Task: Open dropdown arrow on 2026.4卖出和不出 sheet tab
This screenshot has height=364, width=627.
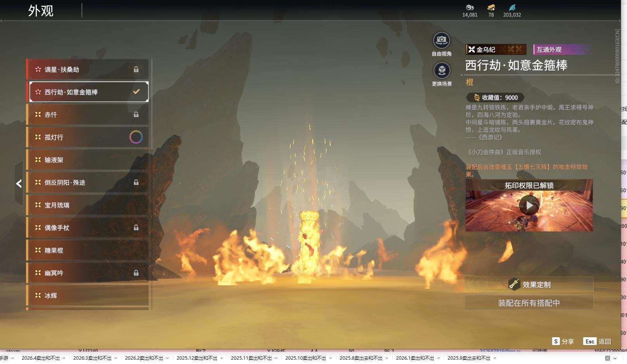Action: 64,358
